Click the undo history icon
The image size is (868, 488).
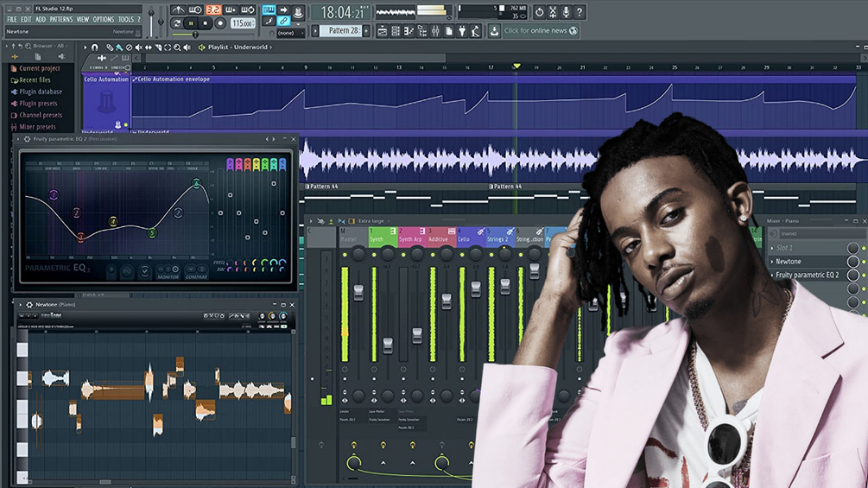[x=539, y=11]
